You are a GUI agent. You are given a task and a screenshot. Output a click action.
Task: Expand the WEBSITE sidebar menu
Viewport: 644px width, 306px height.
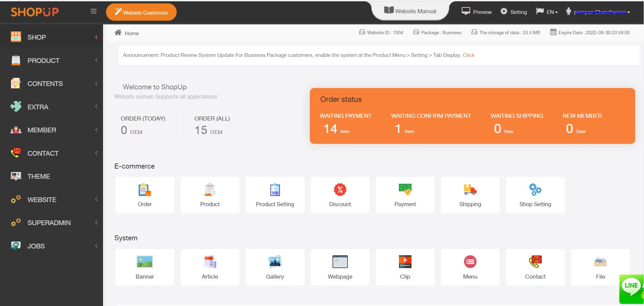[x=52, y=200]
